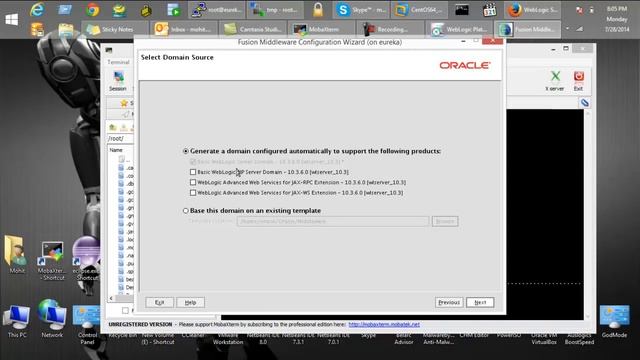Open Sticky Notes taskbar item
The width and height of the screenshot is (640, 360).
[114, 29]
